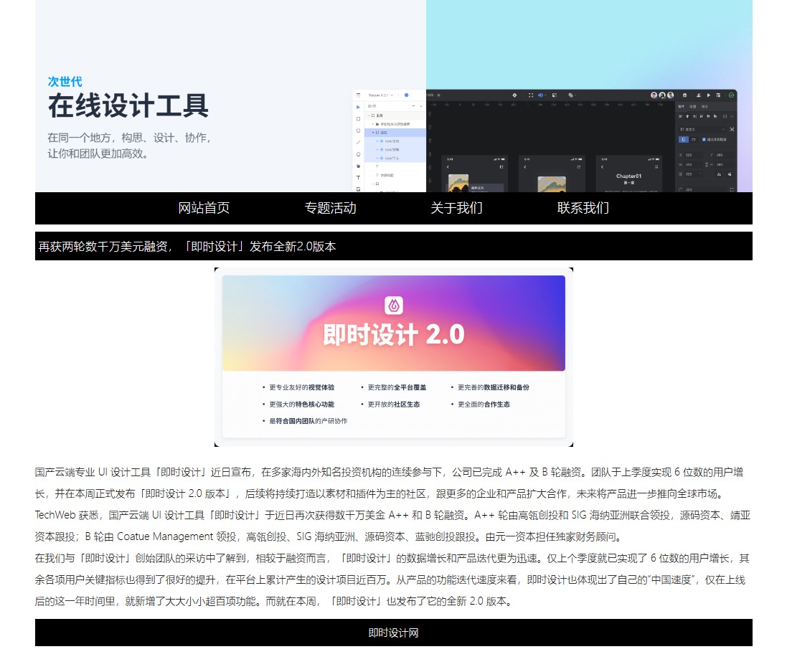787x672 pixels.
Task: Click the 即时设计 logo icon in article image
Action: tap(393, 306)
